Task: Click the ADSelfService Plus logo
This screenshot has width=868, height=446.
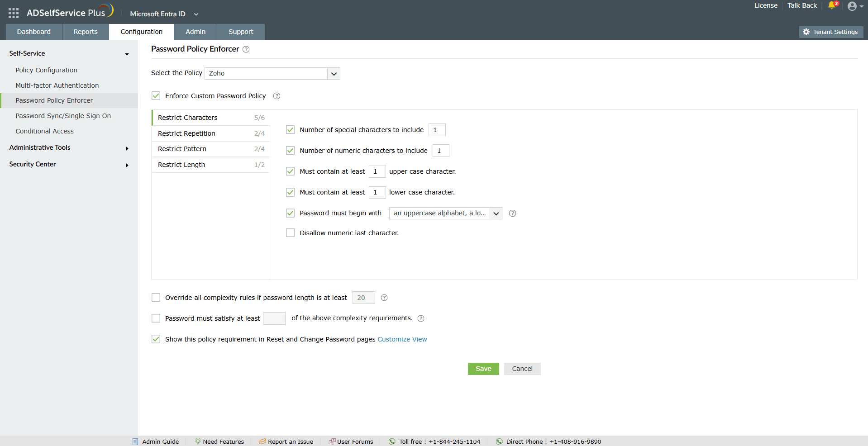Action: [70, 12]
